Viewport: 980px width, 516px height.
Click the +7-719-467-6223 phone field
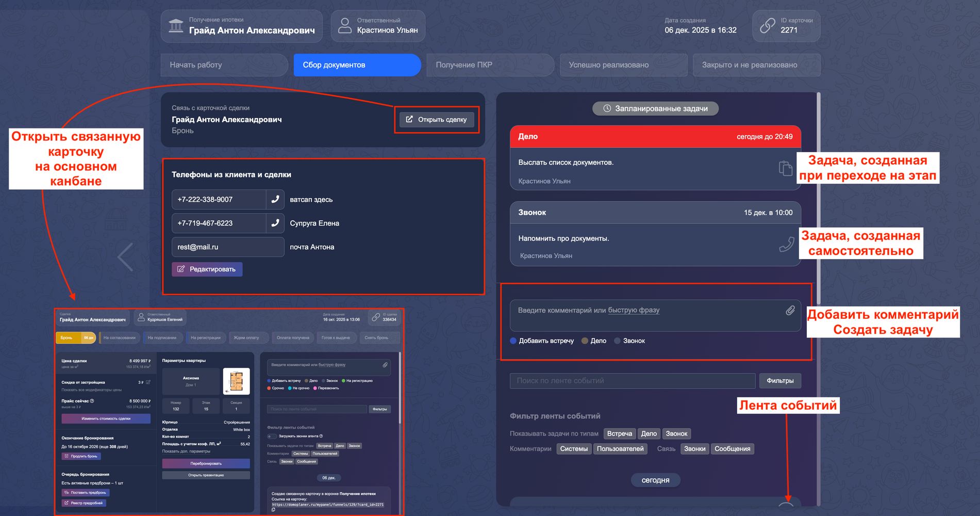[x=219, y=223]
